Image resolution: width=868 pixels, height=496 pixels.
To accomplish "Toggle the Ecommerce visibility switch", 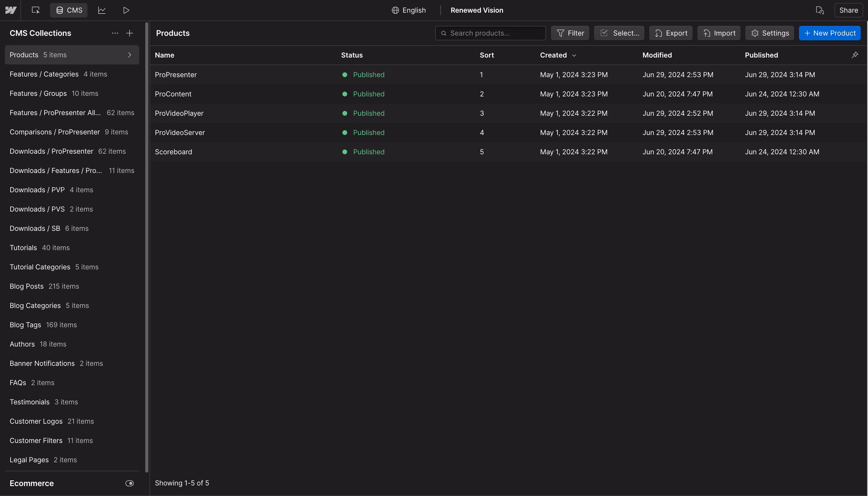I will (x=130, y=483).
